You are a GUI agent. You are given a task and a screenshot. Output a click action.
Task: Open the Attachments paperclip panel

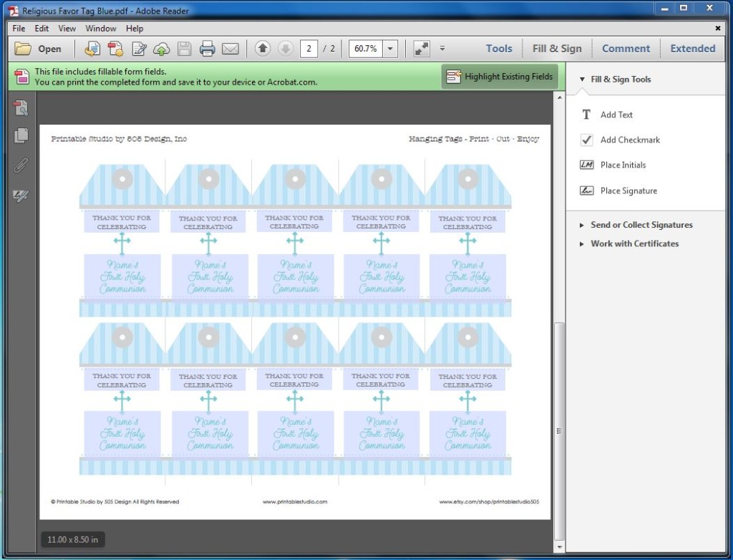[x=21, y=165]
